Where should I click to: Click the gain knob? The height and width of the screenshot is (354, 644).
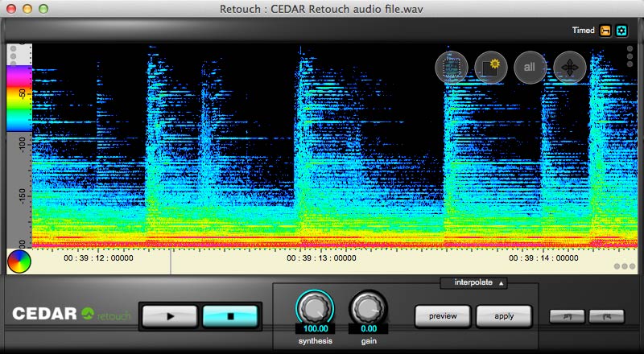[x=368, y=307]
